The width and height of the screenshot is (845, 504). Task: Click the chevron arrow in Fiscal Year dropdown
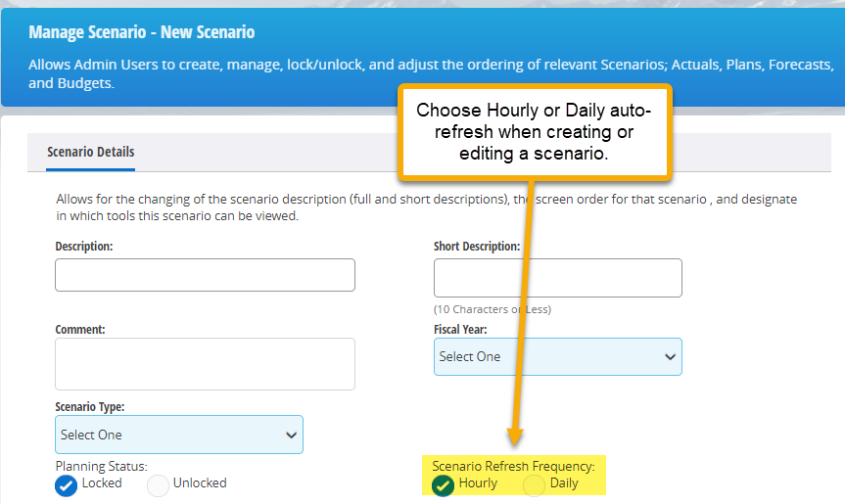pos(670,356)
